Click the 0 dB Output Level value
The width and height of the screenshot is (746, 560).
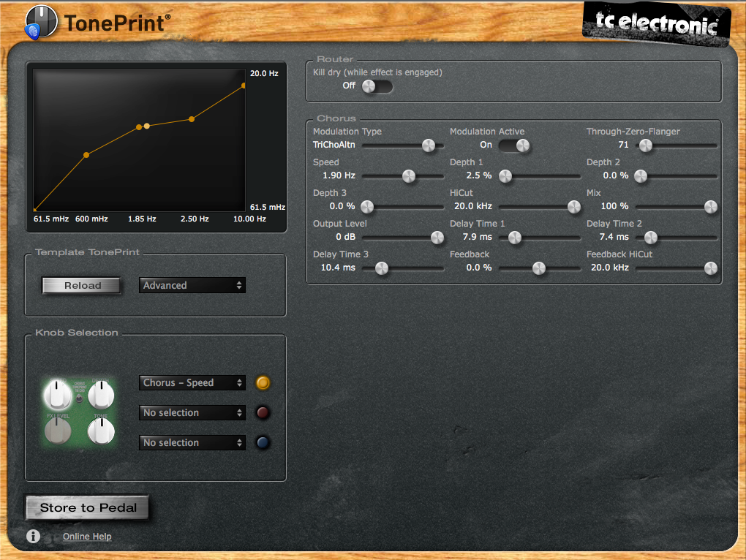coord(346,237)
